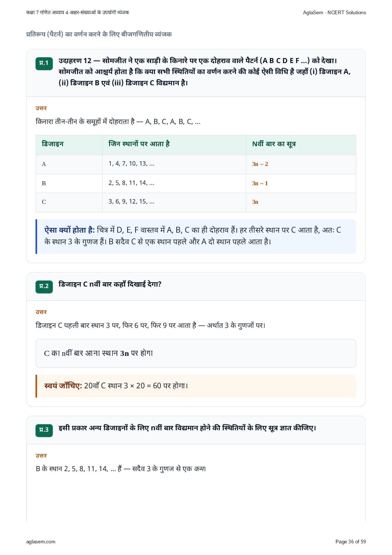The width and height of the screenshot is (392, 555).
Task: Click the question text डिजाइन C nवीं बार कहाँ
Action: tap(110, 284)
